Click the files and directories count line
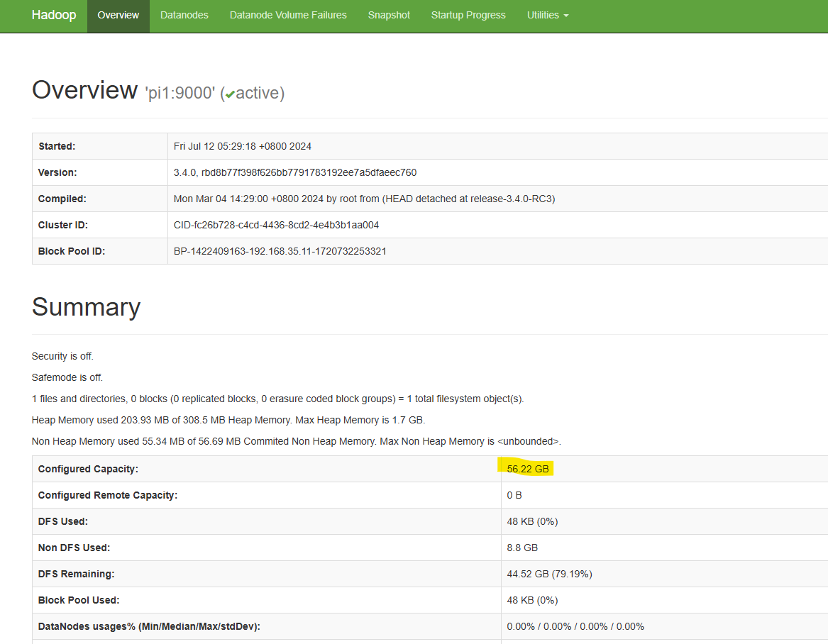Viewport: 828px width, 644px height. click(x=277, y=399)
